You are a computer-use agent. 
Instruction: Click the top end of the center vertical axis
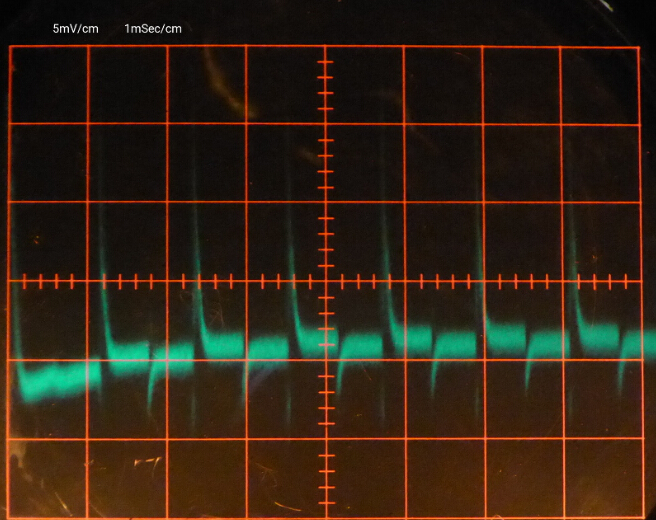tap(325, 48)
